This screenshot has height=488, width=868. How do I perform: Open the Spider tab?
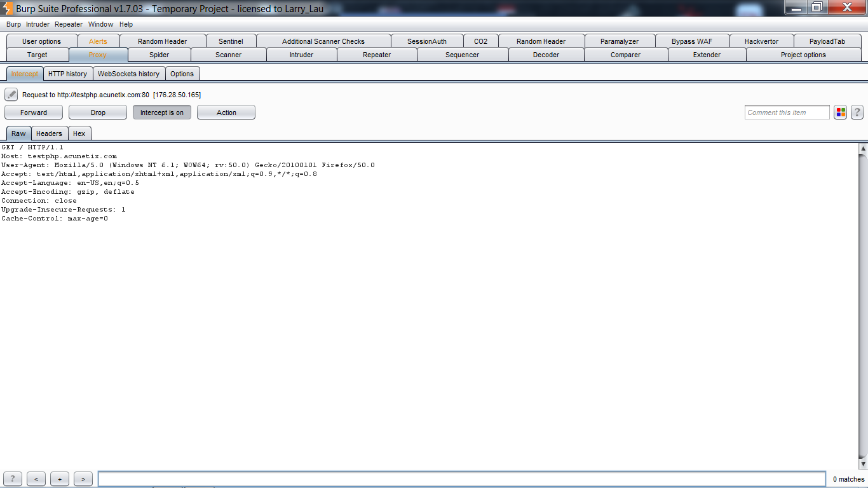coord(159,55)
